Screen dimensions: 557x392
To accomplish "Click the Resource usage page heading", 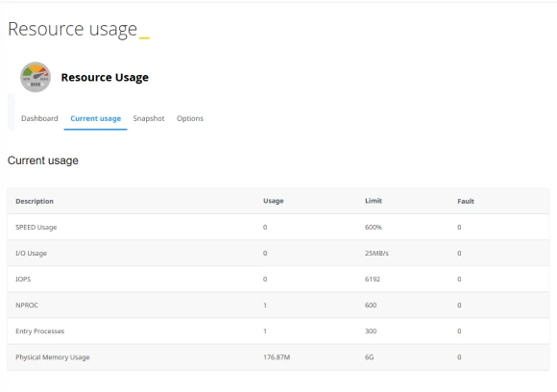I will pos(72,29).
